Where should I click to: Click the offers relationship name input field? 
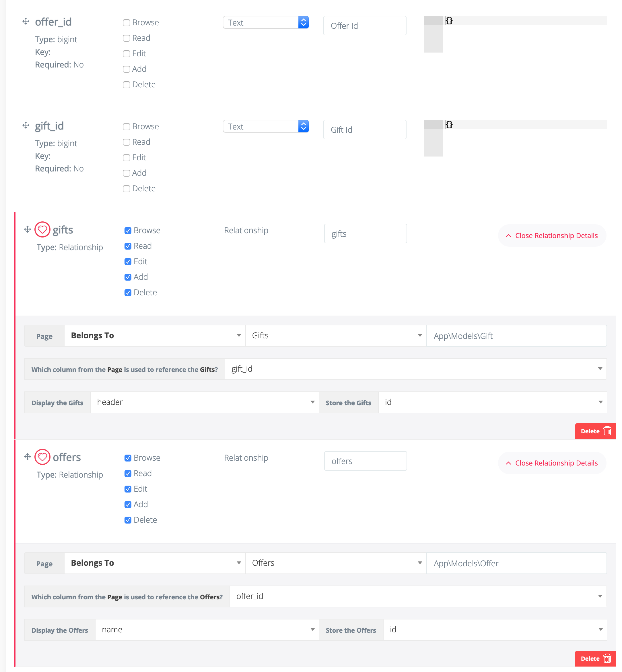point(365,461)
